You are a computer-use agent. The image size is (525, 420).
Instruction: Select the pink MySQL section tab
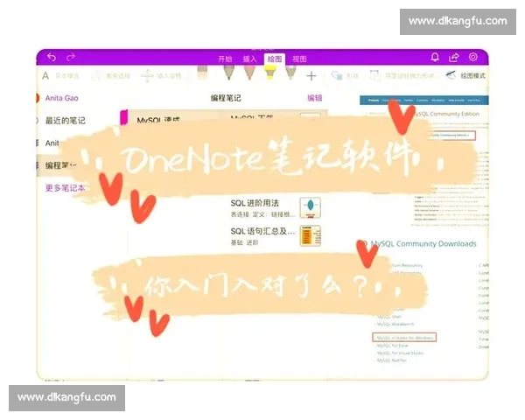tap(124, 118)
